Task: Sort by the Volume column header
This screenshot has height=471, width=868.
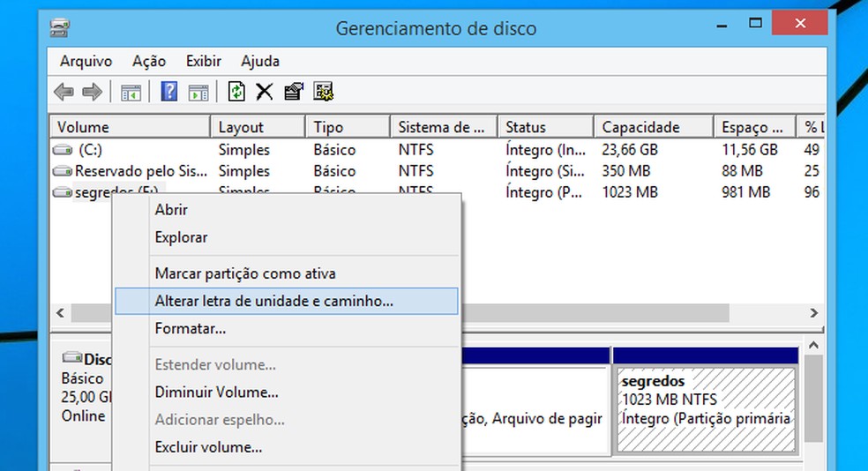Action: click(x=131, y=127)
